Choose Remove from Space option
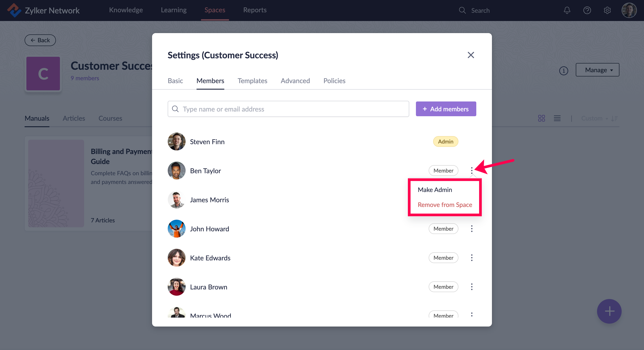This screenshot has height=350, width=644. point(445,205)
